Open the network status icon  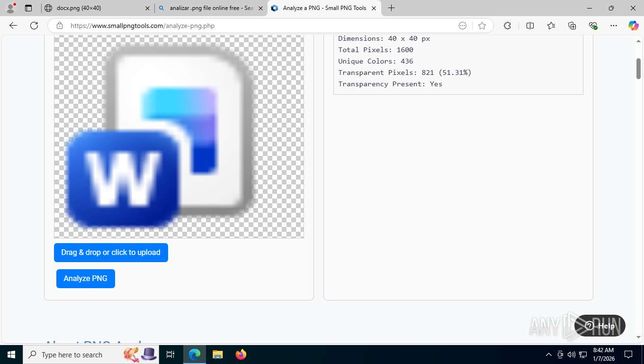583,355
